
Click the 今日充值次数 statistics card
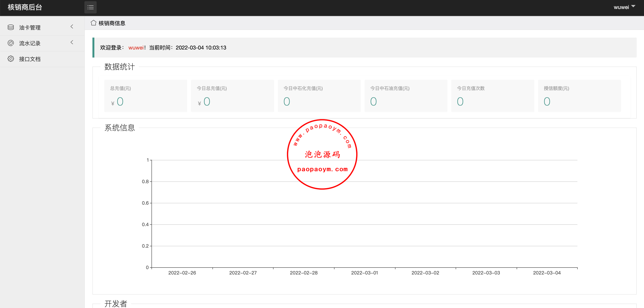[492, 96]
